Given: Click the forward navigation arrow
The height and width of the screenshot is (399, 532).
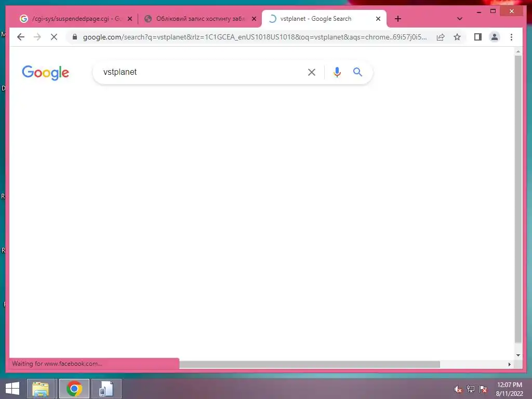Looking at the screenshot, I should coord(37,37).
